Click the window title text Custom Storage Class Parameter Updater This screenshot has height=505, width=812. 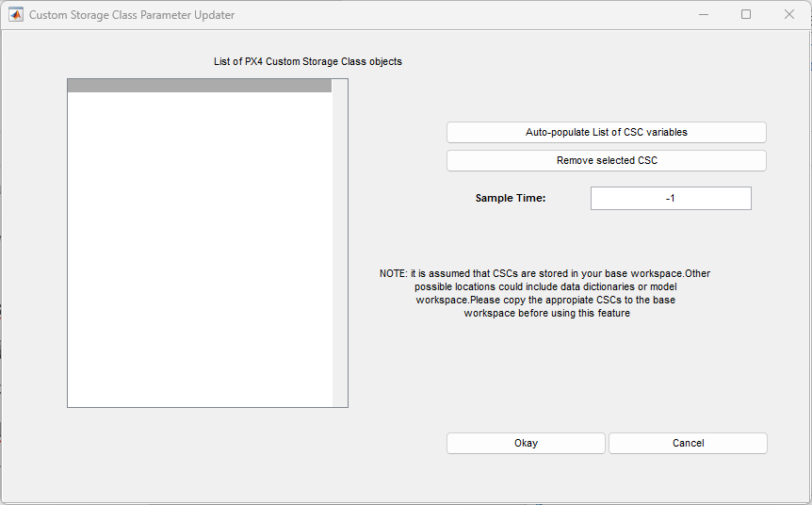[x=132, y=14]
